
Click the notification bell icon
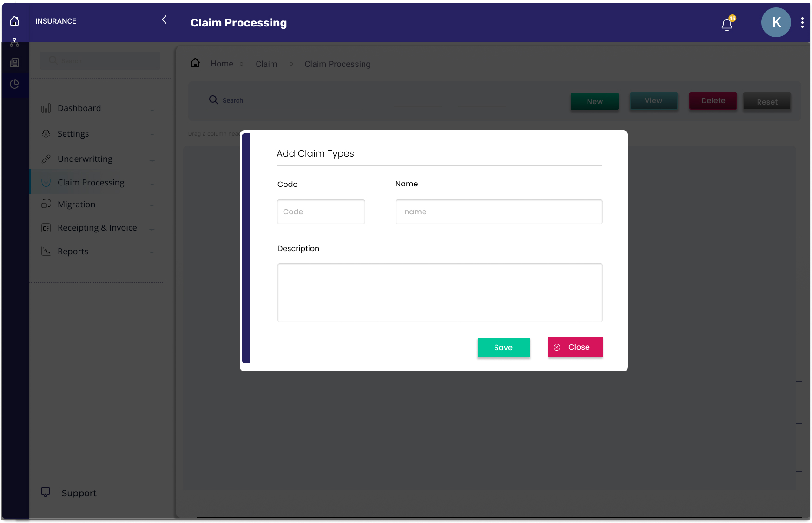coord(727,24)
